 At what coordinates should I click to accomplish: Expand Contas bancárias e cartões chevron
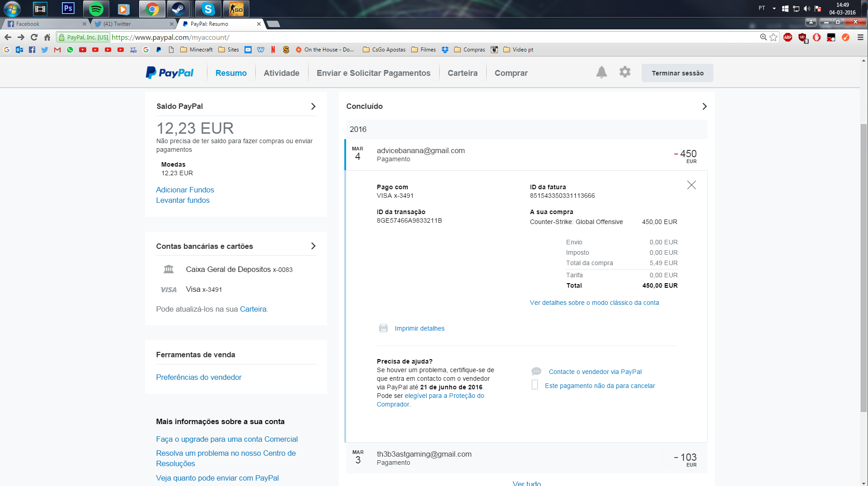tap(313, 246)
